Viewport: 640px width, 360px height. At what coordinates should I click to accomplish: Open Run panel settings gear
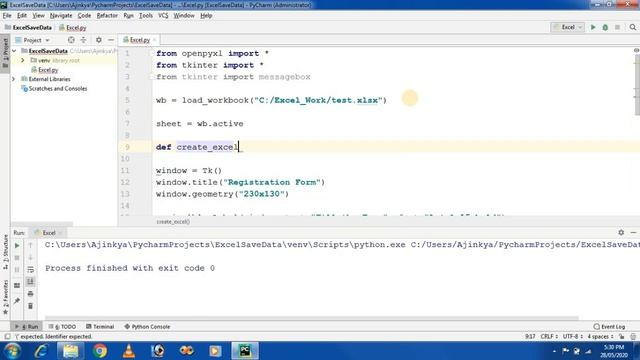tap(621, 232)
